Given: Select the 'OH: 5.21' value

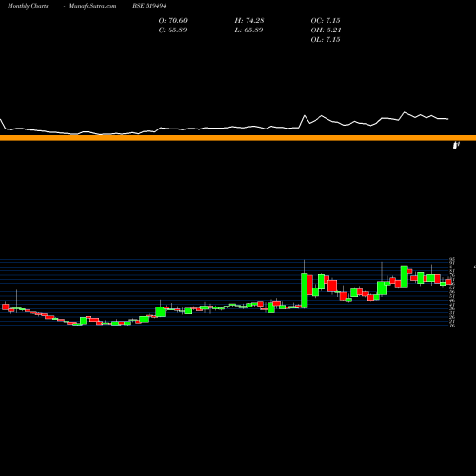Looking at the screenshot, I should pyautogui.click(x=326, y=30).
